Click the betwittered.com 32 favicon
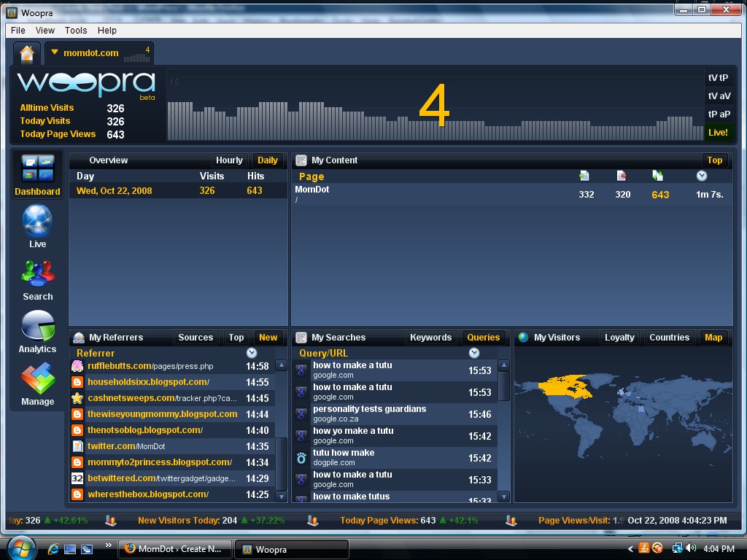Screen dimensions: 747x560 (77, 478)
